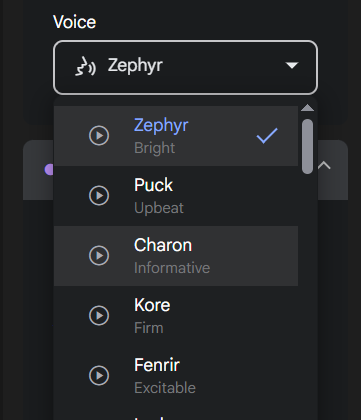Screen dimensions: 361x420
Task: Click the blue checkmark next to Zephyr
Action: (267, 136)
